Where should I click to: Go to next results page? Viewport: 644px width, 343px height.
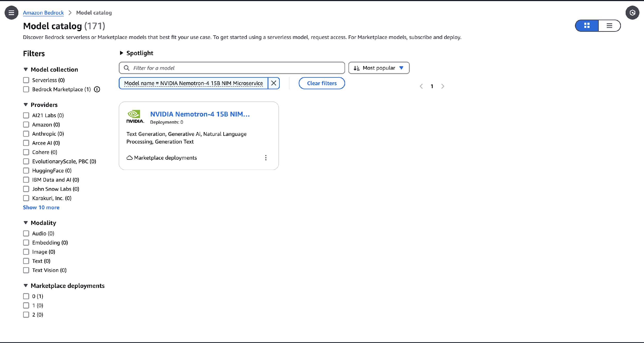click(443, 86)
